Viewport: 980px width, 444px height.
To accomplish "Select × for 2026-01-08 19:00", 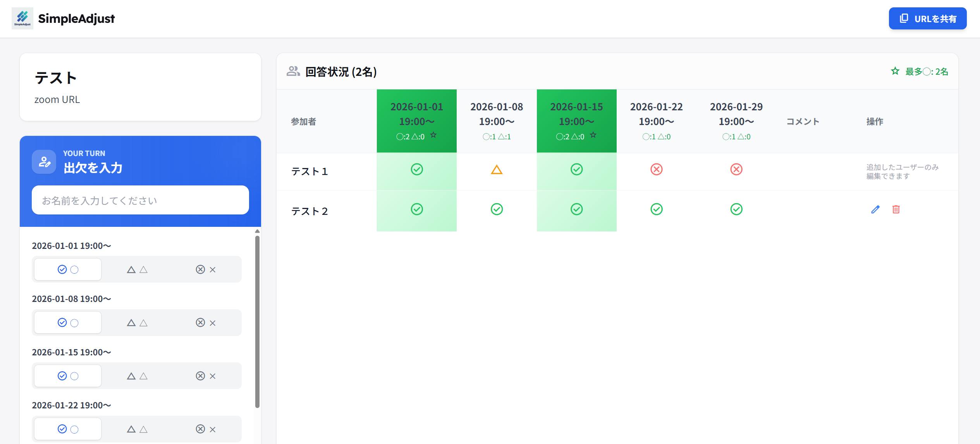I will pyautogui.click(x=205, y=322).
